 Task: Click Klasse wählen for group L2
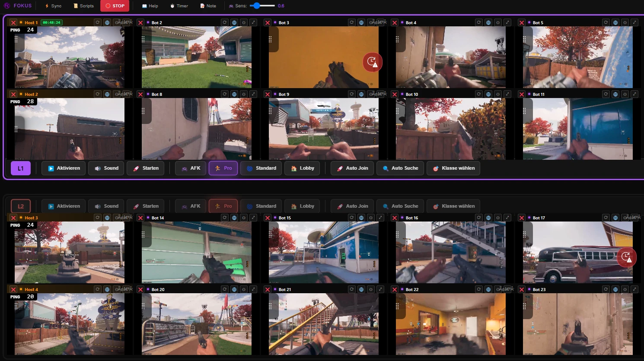click(453, 206)
